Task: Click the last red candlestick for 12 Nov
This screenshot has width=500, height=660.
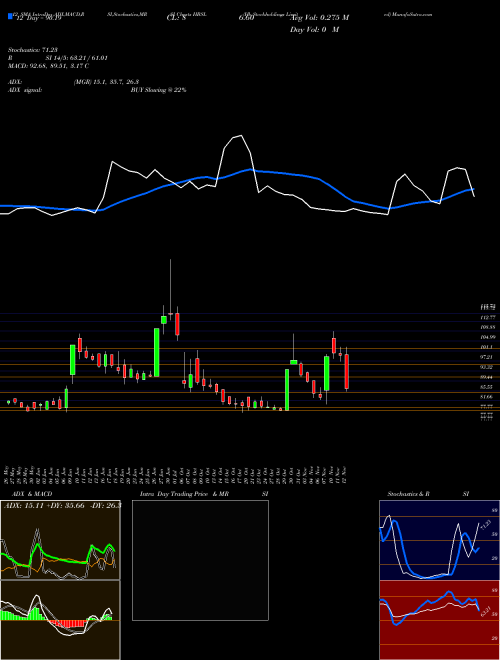Action: [x=347, y=371]
